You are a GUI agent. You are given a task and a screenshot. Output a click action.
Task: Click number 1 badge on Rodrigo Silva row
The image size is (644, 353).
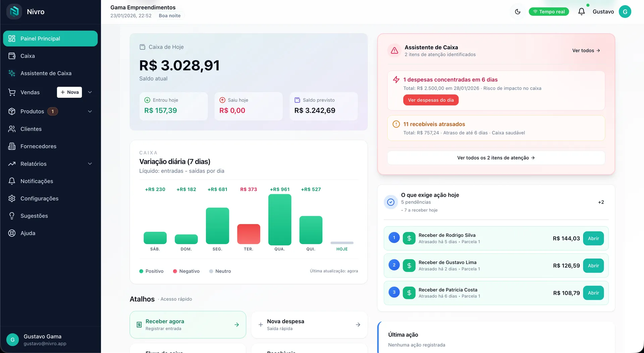pos(394,238)
